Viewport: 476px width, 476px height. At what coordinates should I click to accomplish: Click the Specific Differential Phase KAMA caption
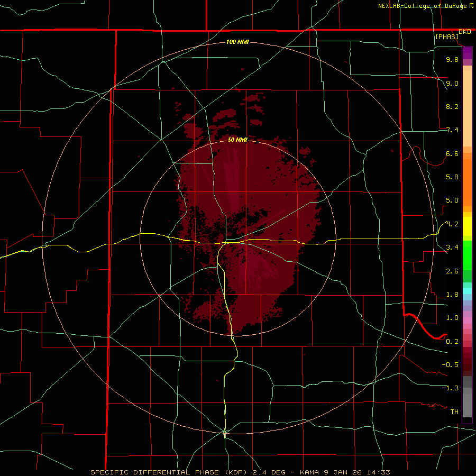tap(240, 472)
